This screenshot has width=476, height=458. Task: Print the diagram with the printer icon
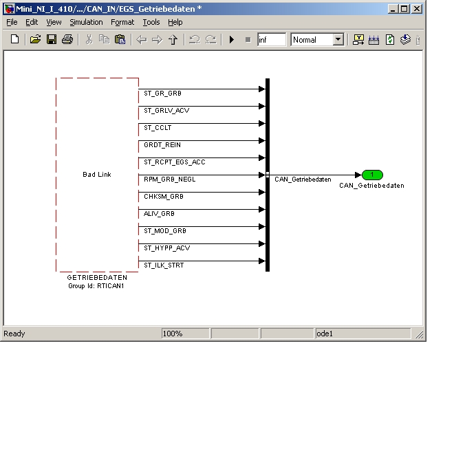[x=67, y=40]
